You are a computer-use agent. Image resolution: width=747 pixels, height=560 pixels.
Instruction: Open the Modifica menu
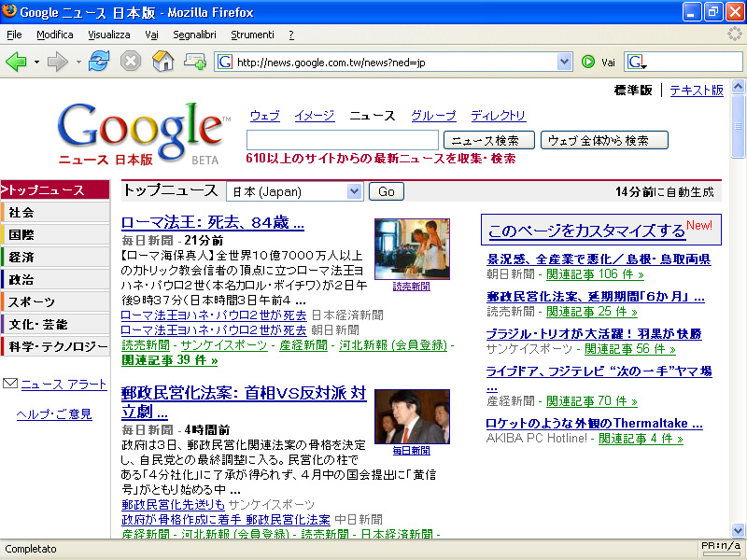point(55,35)
